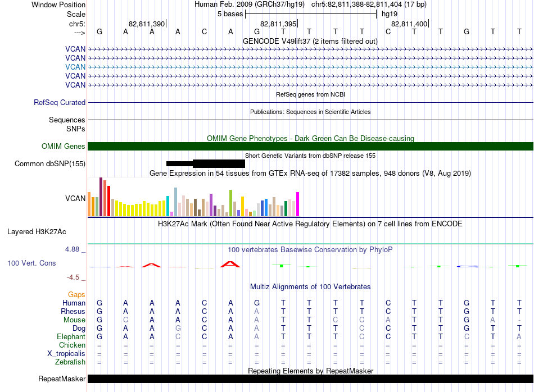This screenshot has height=392, width=534.
Task: Select the Mouse alignment row label
Action: pyautogui.click(x=74, y=320)
